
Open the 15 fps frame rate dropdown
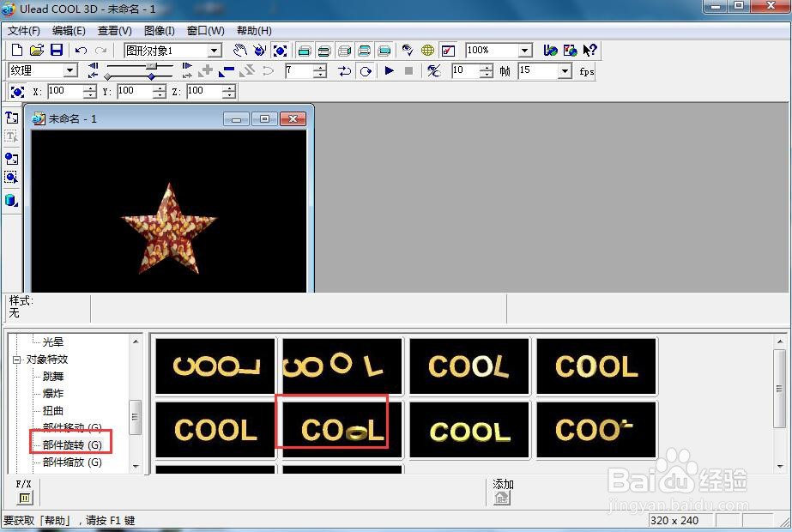tap(565, 70)
